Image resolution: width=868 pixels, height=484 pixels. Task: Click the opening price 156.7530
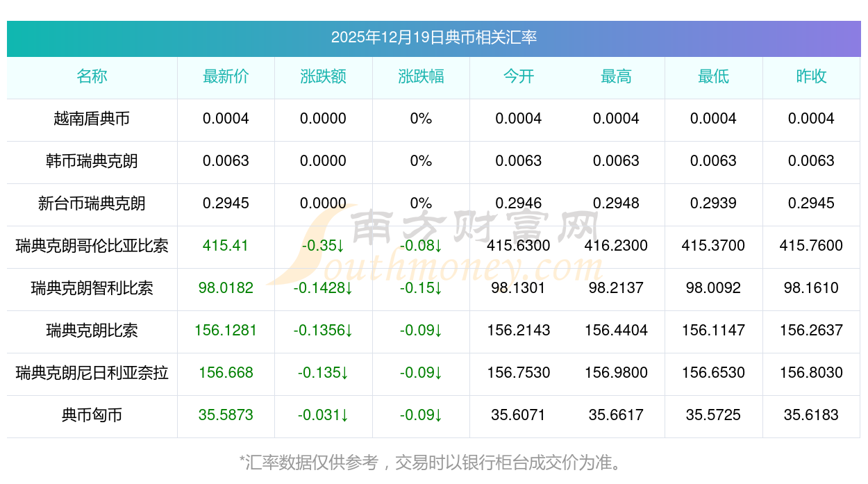(519, 373)
